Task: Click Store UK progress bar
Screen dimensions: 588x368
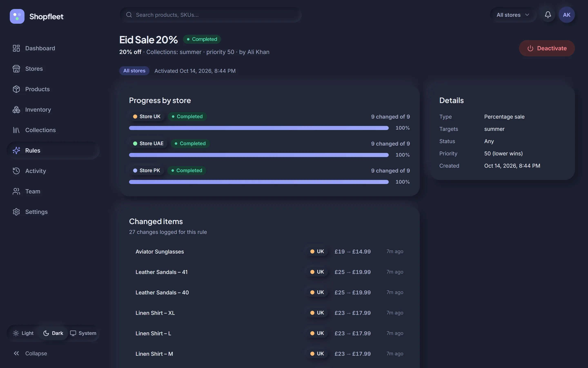Action: click(x=259, y=128)
